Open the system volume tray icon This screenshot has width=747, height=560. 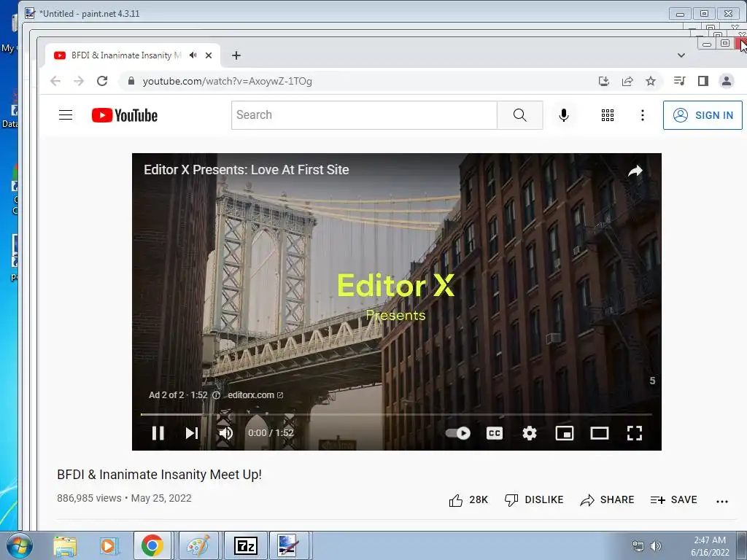point(656,546)
